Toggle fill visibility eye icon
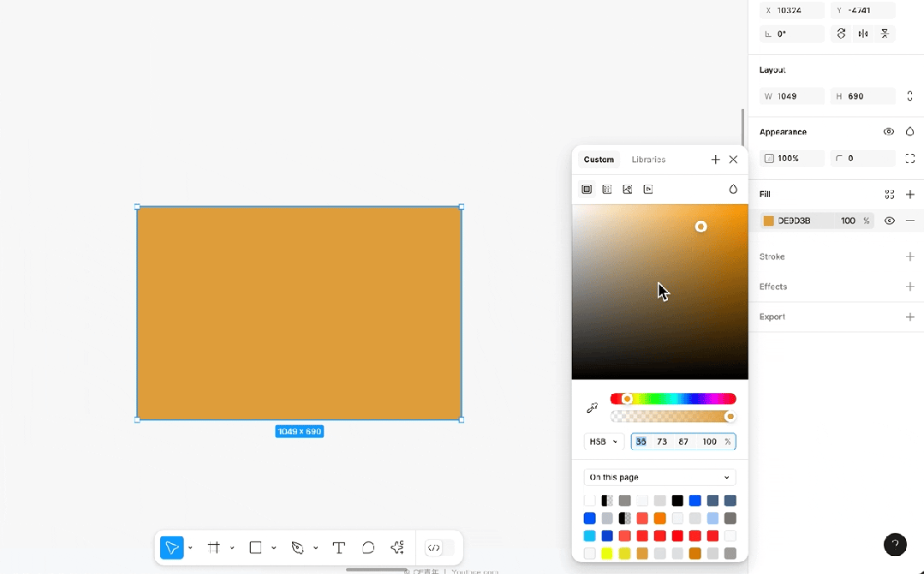Viewport: 924px width, 574px height. pyautogui.click(x=890, y=220)
